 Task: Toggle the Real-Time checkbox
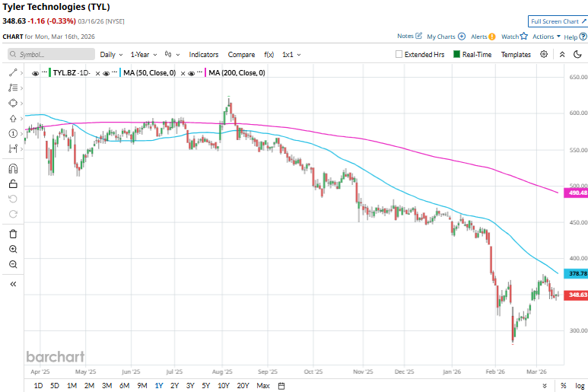[x=456, y=54]
